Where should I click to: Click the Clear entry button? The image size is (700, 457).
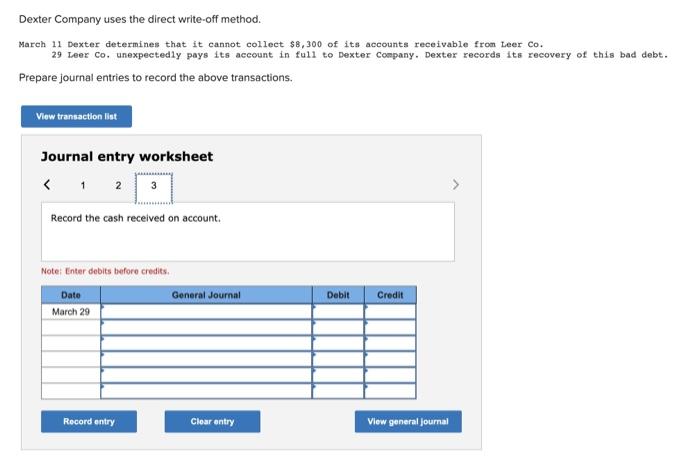[x=212, y=421]
